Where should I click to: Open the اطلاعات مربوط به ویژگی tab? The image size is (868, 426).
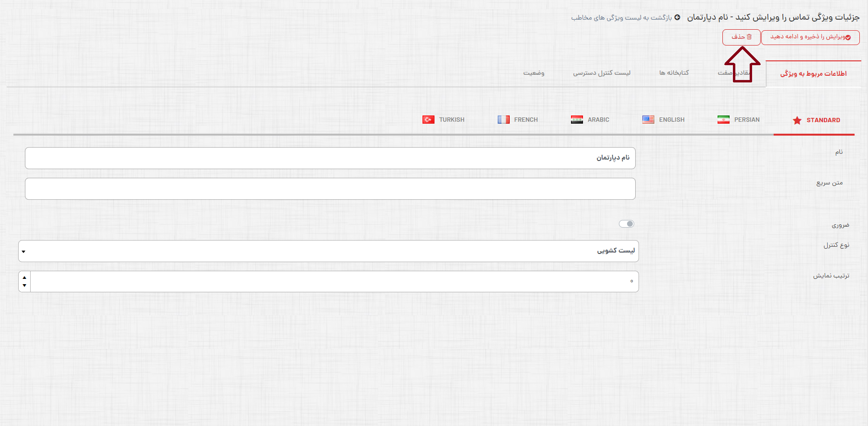pyautogui.click(x=813, y=73)
